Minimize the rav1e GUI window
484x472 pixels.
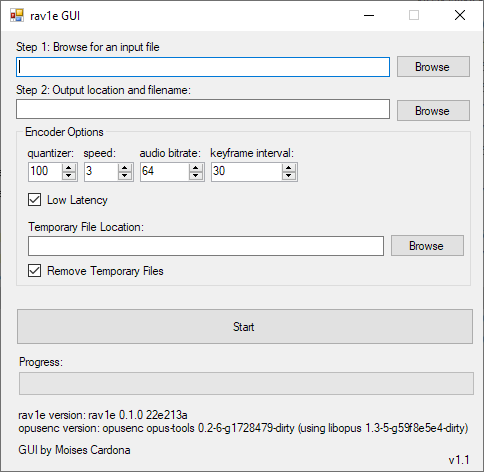pos(369,15)
